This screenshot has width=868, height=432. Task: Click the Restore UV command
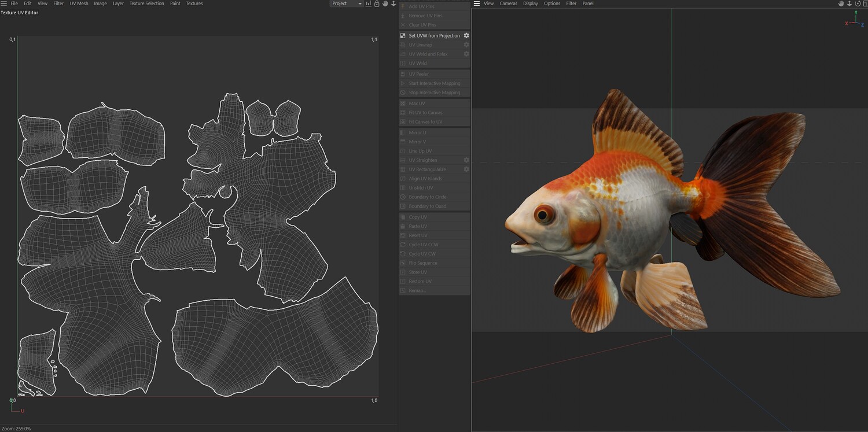(435, 282)
